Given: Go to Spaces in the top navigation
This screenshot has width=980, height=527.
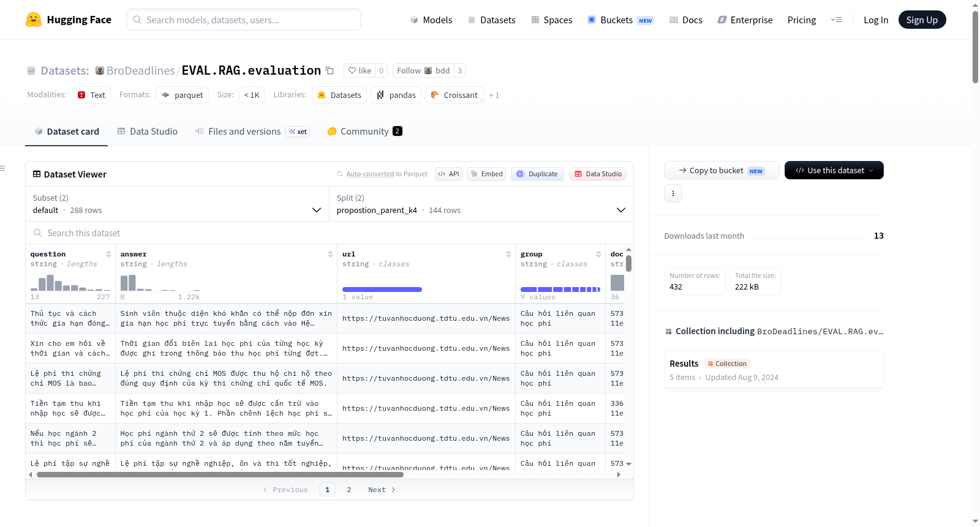Looking at the screenshot, I should click(x=551, y=20).
